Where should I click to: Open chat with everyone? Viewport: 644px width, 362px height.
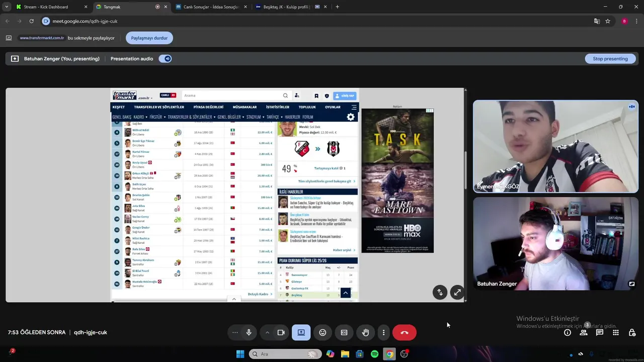click(x=600, y=332)
